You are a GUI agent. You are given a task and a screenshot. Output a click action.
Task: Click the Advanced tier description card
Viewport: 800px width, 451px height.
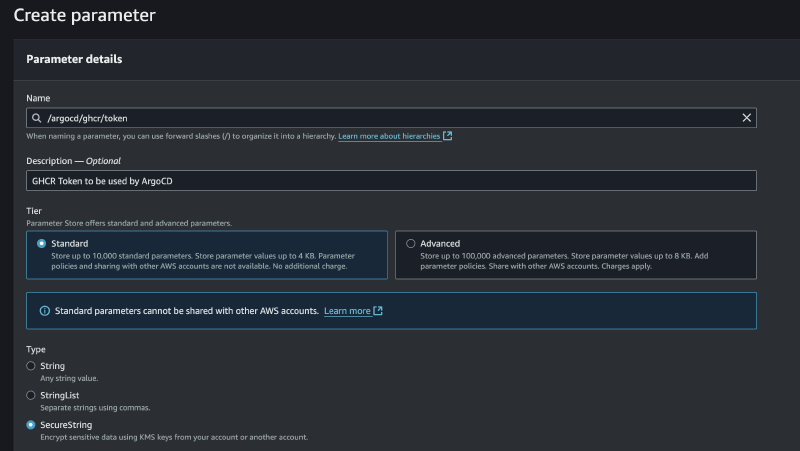pos(576,255)
